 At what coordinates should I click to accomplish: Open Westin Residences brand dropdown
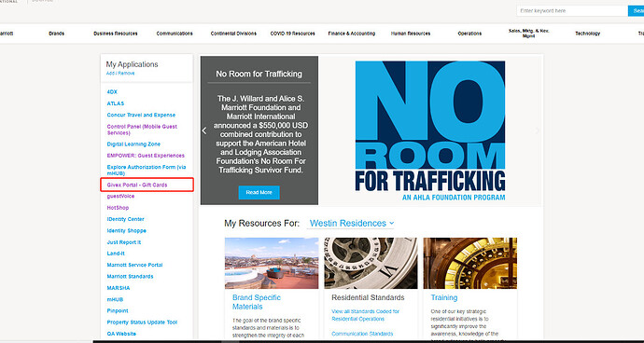pos(352,223)
